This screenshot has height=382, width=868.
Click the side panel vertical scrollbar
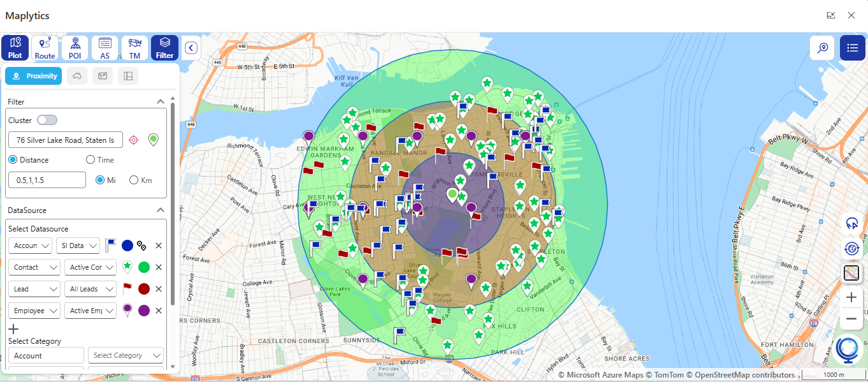tap(172, 204)
